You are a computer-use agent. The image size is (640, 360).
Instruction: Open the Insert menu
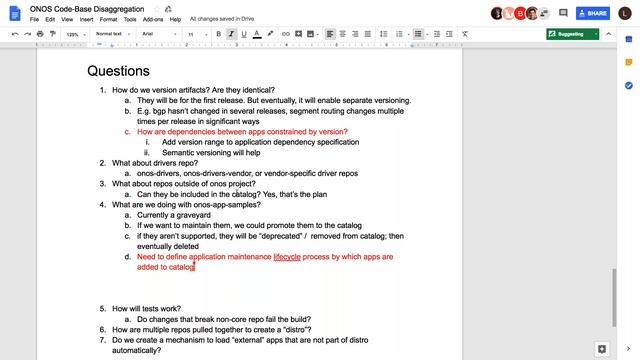click(86, 19)
